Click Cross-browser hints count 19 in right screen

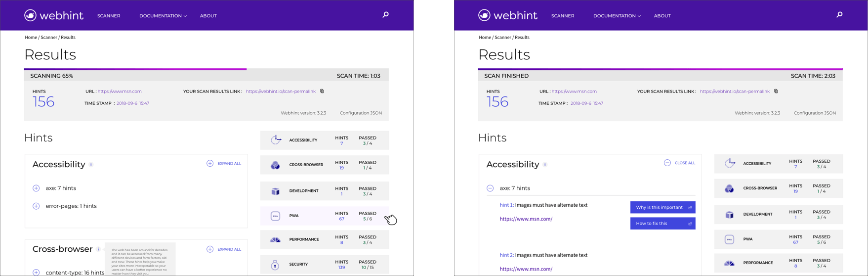[795, 191]
